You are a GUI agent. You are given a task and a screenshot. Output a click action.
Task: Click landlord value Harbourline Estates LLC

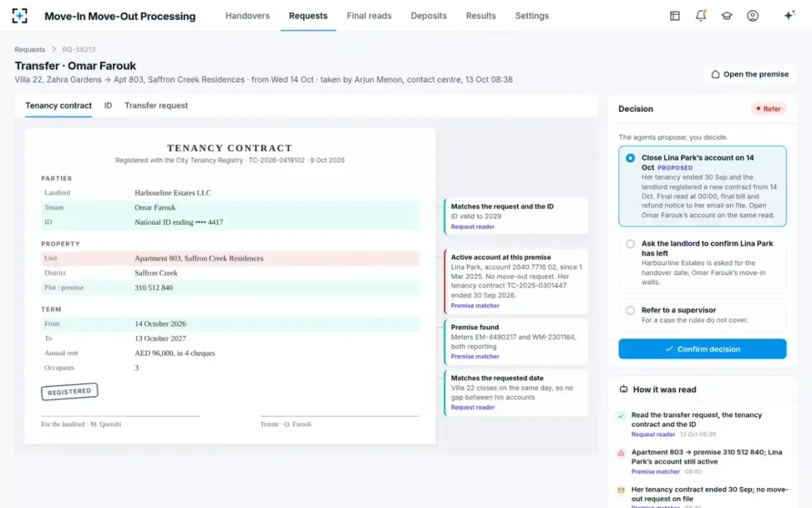(x=173, y=193)
